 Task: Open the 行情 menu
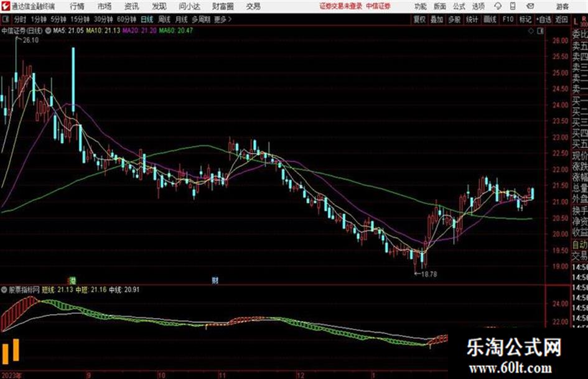coord(77,6)
